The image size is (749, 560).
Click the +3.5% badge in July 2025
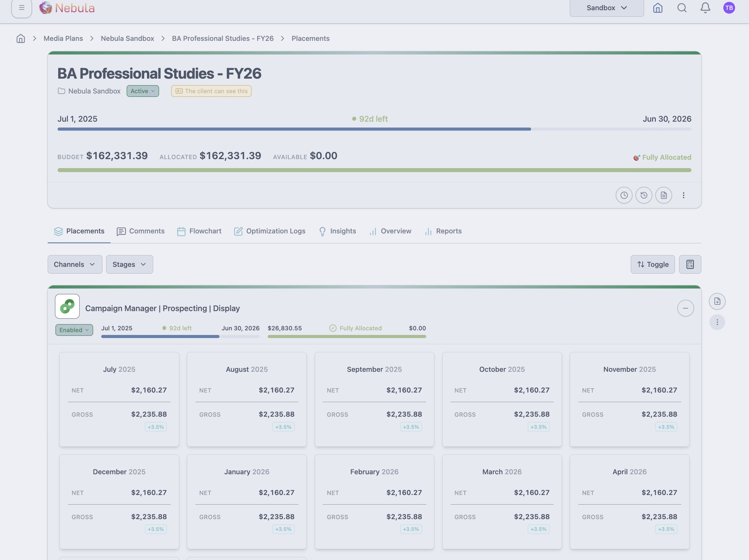[x=156, y=427]
